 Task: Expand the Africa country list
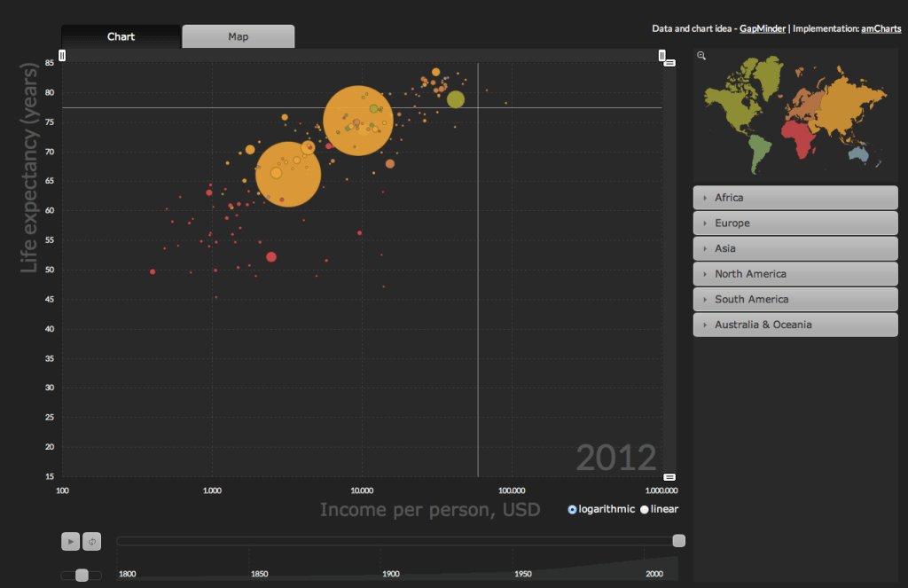(795, 198)
